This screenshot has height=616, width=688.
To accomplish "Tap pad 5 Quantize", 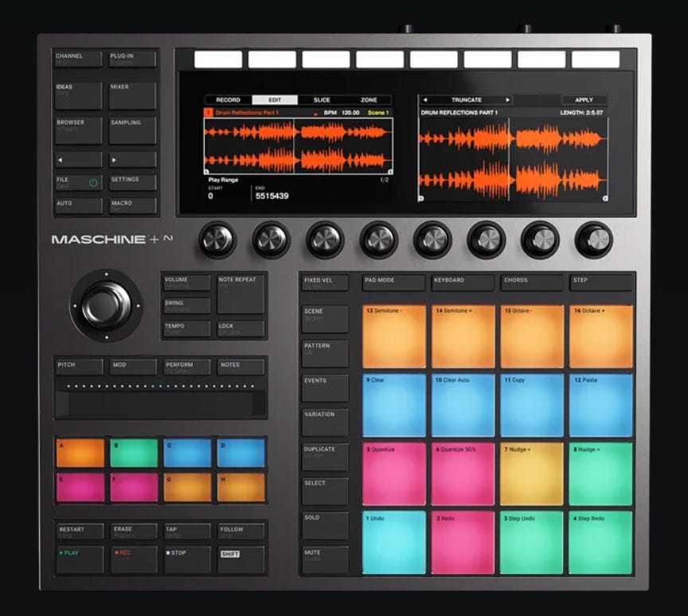I will pyautogui.click(x=393, y=474).
